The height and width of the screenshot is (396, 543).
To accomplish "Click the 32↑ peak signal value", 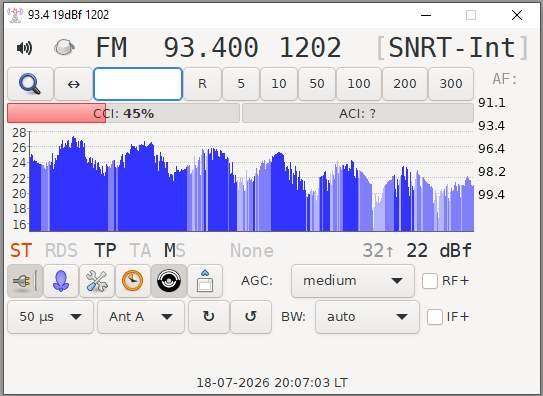I will tap(378, 250).
